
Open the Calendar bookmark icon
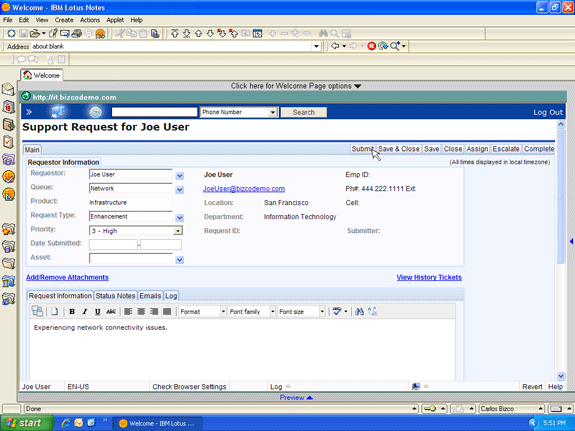[x=8, y=107]
